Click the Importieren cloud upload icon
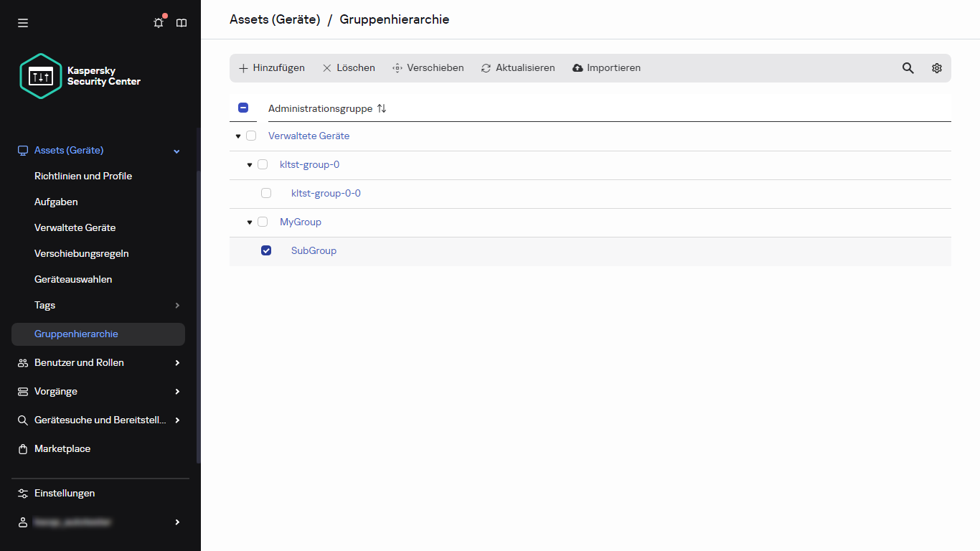This screenshot has width=980, height=551. pos(578,67)
